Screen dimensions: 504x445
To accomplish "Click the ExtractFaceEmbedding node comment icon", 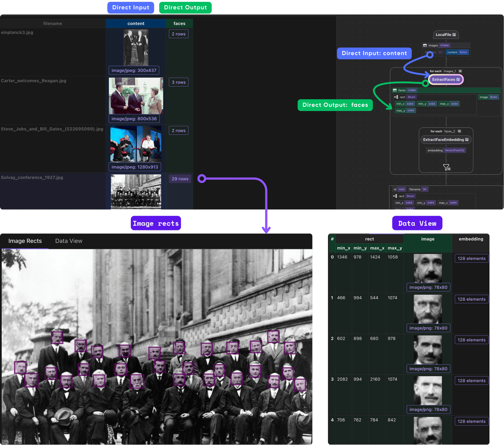I will pyautogui.click(x=467, y=140).
